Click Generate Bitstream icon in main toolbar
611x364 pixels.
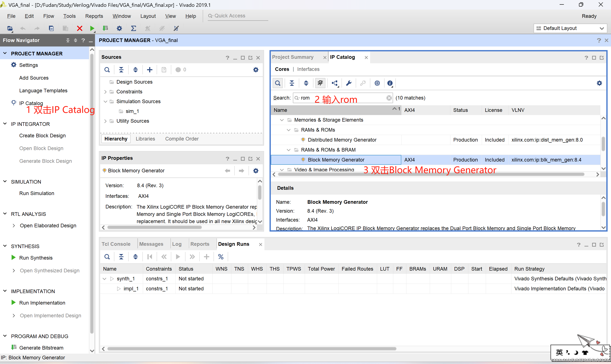pos(105,28)
